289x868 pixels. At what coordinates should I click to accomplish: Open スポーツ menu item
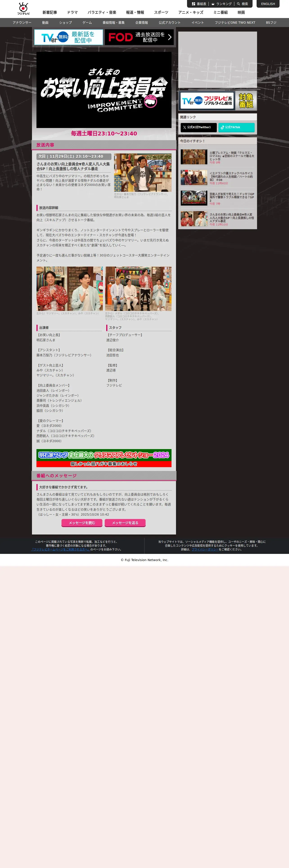click(x=161, y=12)
